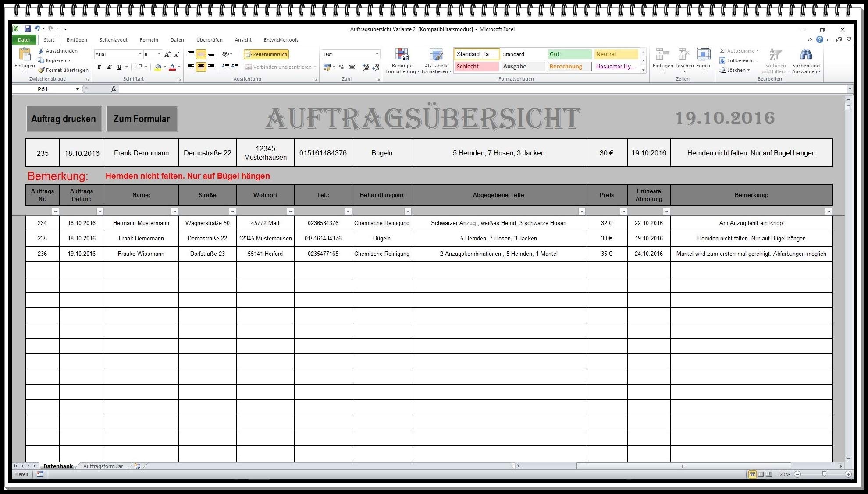Viewport: 868px width, 494px height.
Task: Decrease font size with small A
Action: (177, 54)
